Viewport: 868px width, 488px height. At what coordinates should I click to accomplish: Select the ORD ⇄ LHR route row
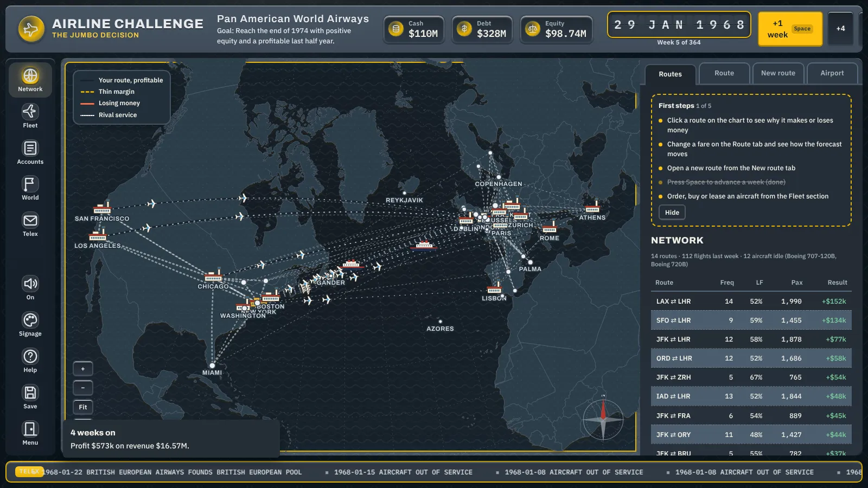point(751,358)
